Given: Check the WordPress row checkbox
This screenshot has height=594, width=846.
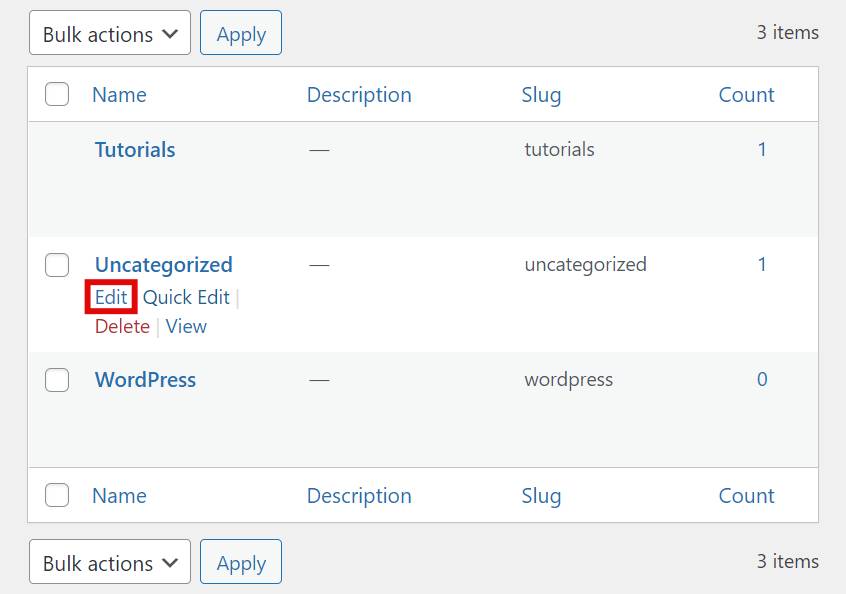Looking at the screenshot, I should [57, 380].
